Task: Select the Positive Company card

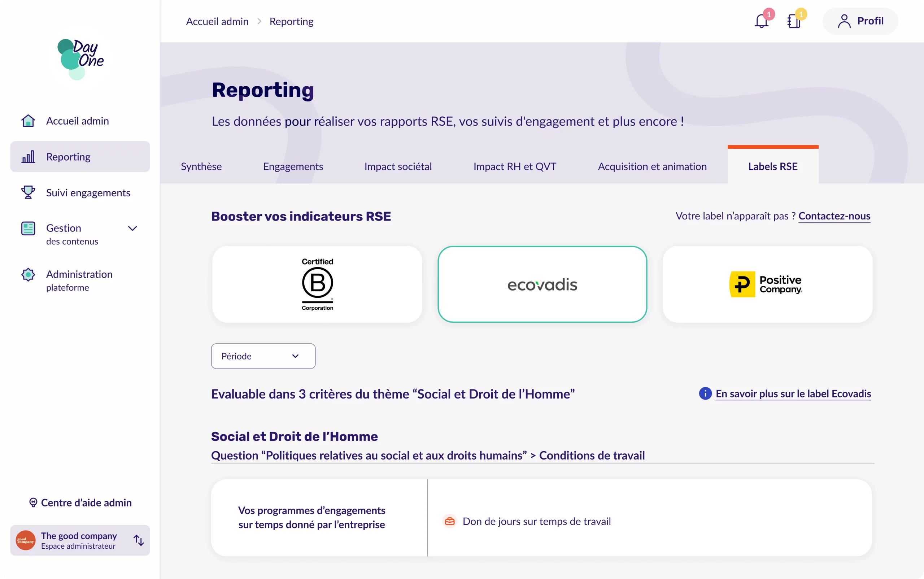Action: (x=767, y=284)
